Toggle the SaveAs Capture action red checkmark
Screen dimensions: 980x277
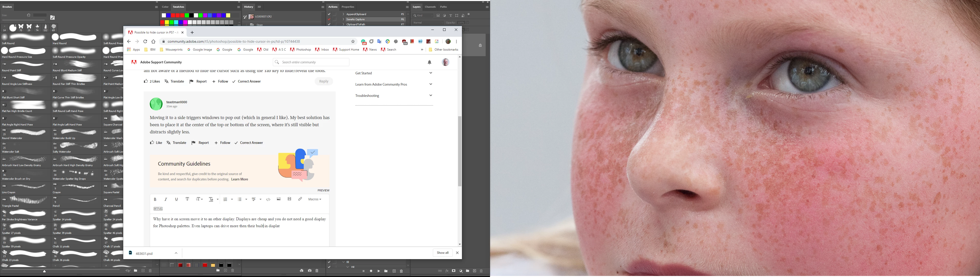coord(329,19)
